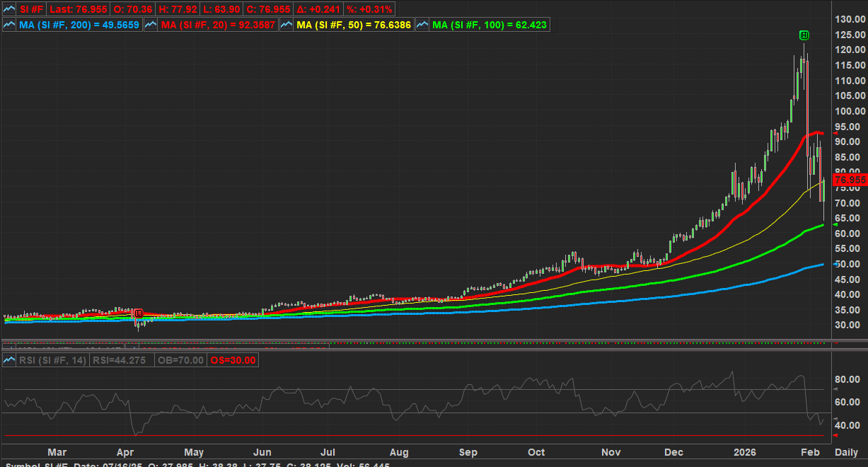Click the green H high marker above the peak
The width and height of the screenshot is (868, 467).
pos(804,35)
